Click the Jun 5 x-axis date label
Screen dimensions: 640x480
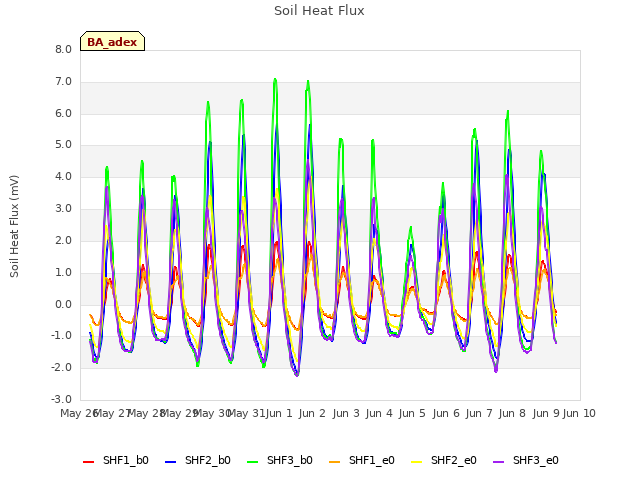coord(412,413)
